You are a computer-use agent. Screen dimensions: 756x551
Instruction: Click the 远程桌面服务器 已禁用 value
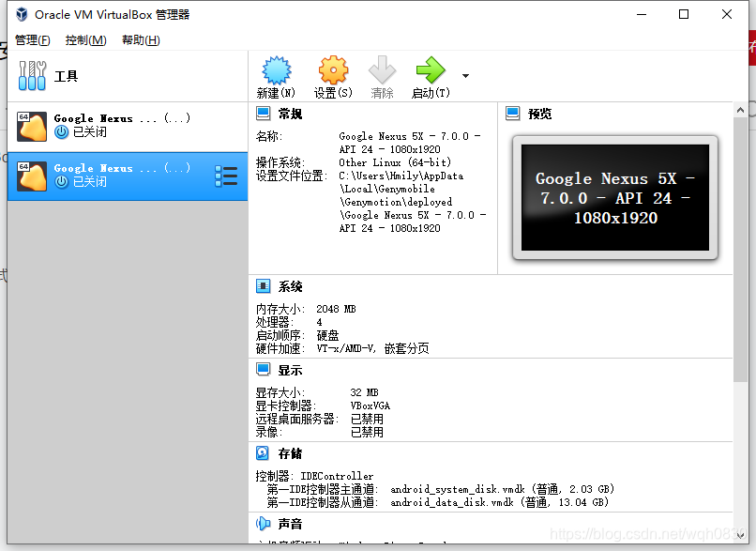coord(367,419)
